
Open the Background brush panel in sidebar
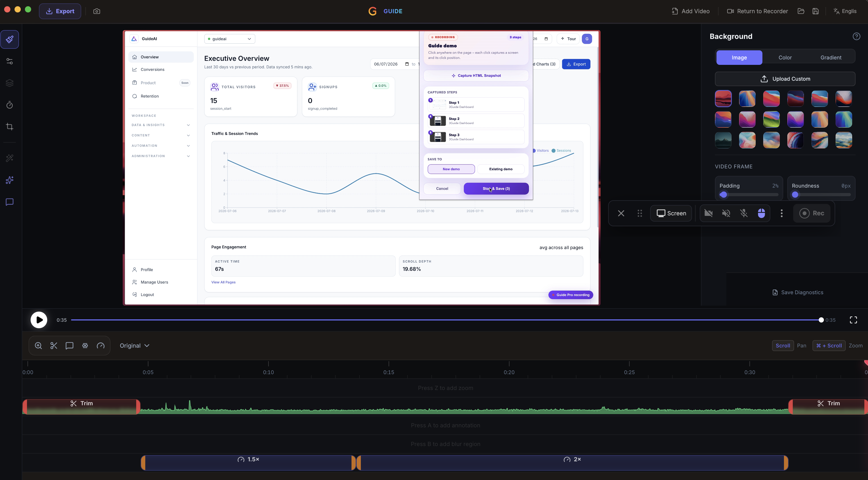point(10,39)
